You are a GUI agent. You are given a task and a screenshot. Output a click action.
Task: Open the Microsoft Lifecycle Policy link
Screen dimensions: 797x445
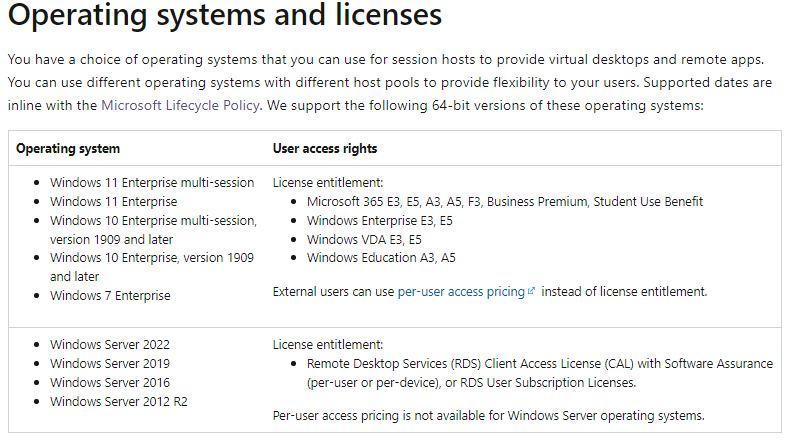[x=180, y=105]
